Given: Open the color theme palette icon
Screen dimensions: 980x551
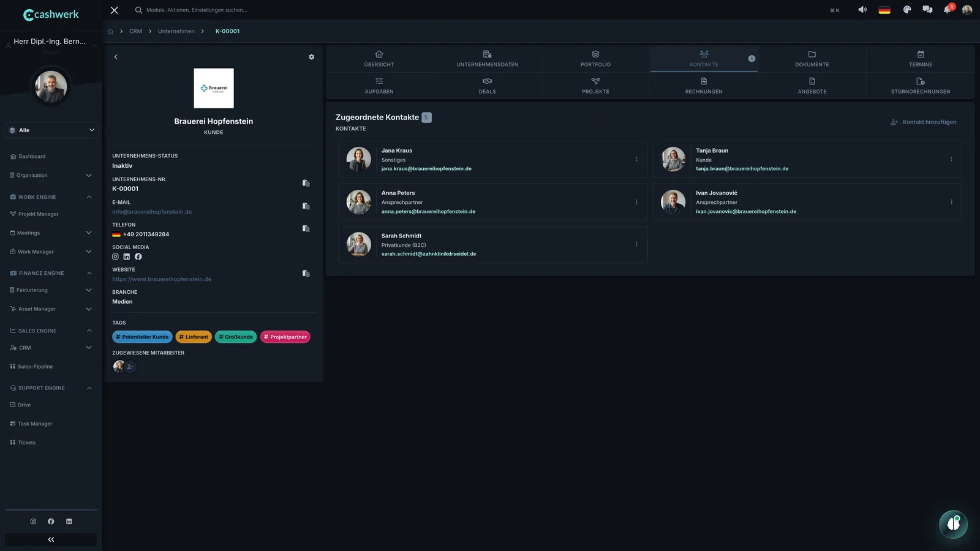Looking at the screenshot, I should 907,10.
